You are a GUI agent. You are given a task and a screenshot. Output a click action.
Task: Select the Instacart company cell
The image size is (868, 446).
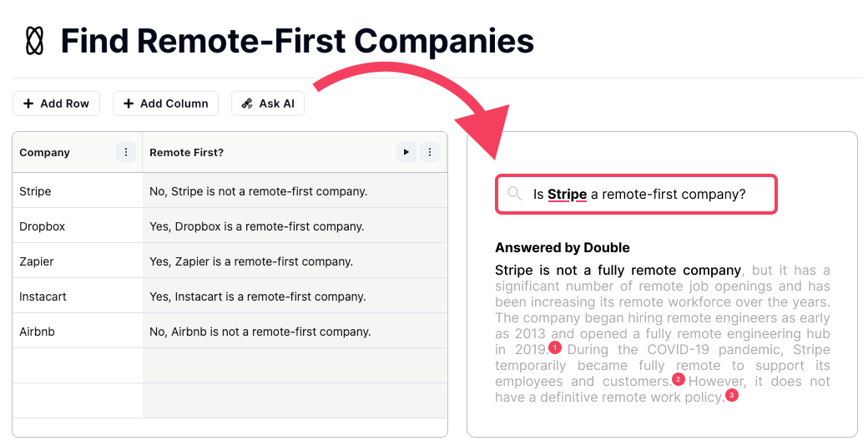click(x=77, y=296)
